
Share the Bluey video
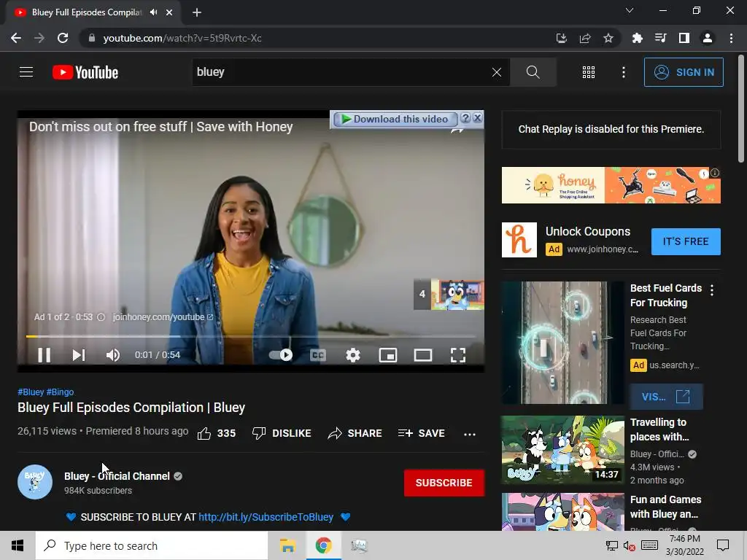click(355, 433)
